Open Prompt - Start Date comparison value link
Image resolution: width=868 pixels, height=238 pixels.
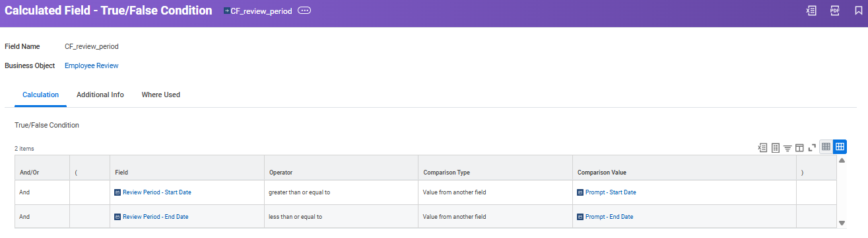(611, 192)
